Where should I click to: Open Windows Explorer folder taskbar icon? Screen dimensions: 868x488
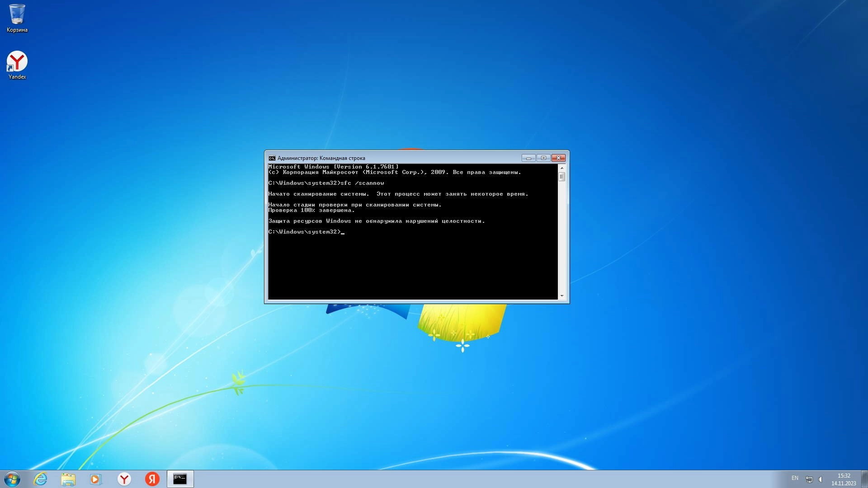[x=68, y=479]
